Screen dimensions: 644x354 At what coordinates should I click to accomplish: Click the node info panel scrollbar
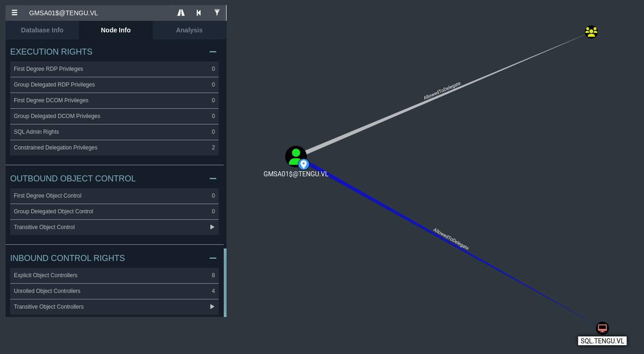click(x=225, y=282)
